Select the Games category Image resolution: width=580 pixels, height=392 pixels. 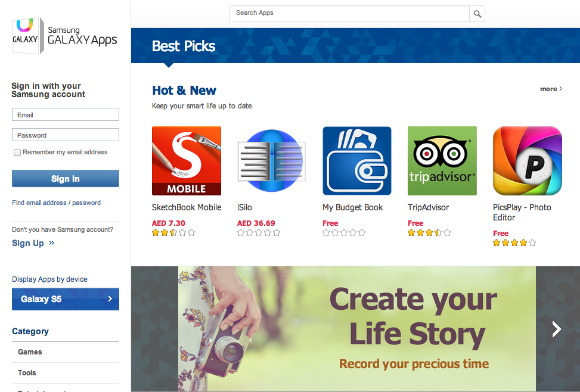tap(30, 352)
